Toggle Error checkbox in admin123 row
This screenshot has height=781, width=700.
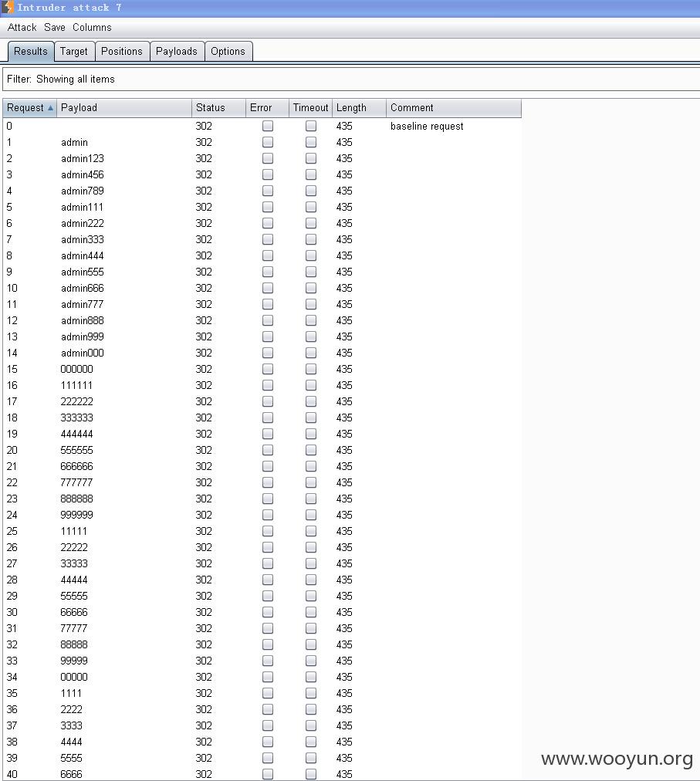click(x=268, y=158)
